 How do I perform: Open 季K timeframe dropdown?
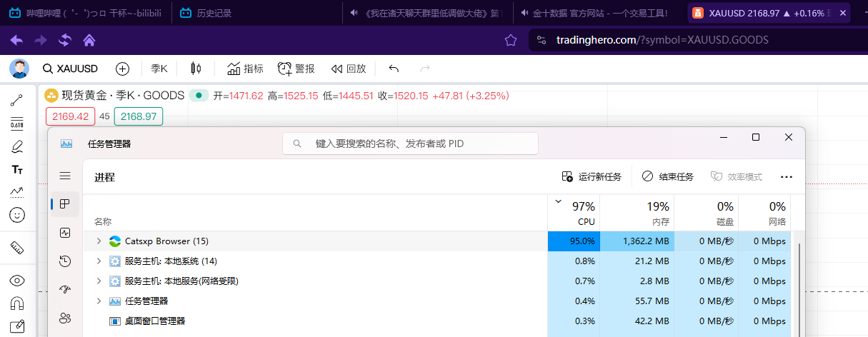click(x=159, y=69)
